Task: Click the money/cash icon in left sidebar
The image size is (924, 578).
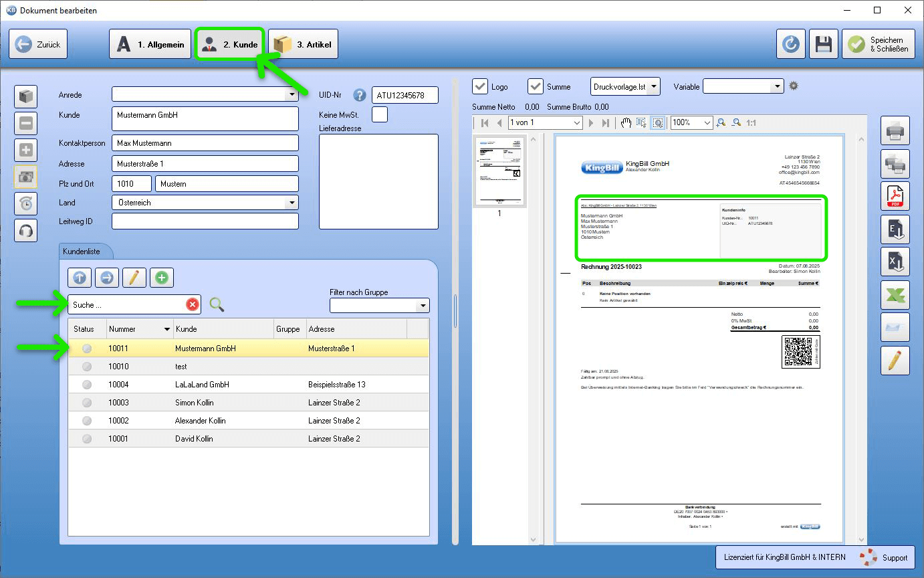Action: [26, 177]
